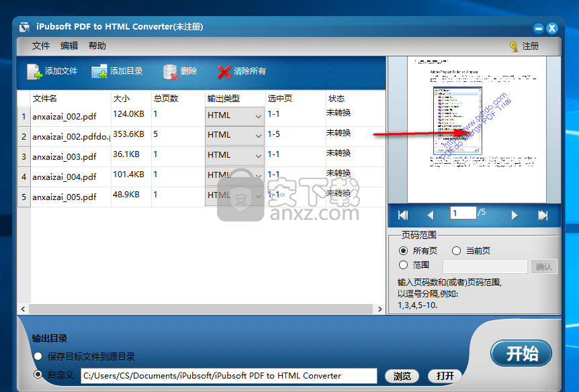
Task: Go to next preview page
Action: (515, 215)
